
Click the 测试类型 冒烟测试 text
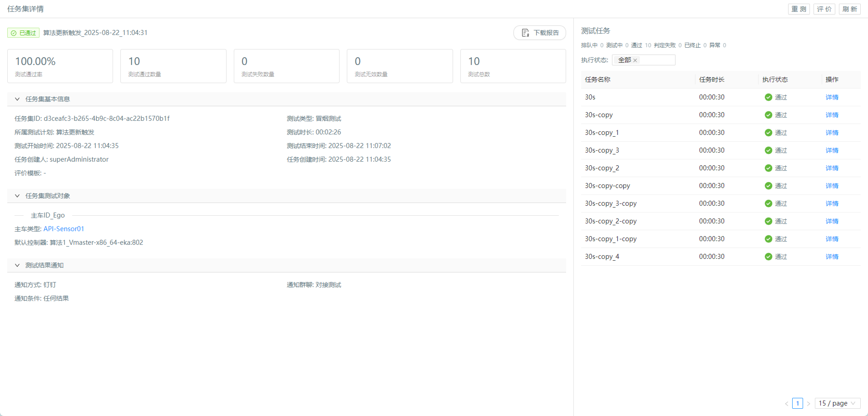pyautogui.click(x=314, y=119)
